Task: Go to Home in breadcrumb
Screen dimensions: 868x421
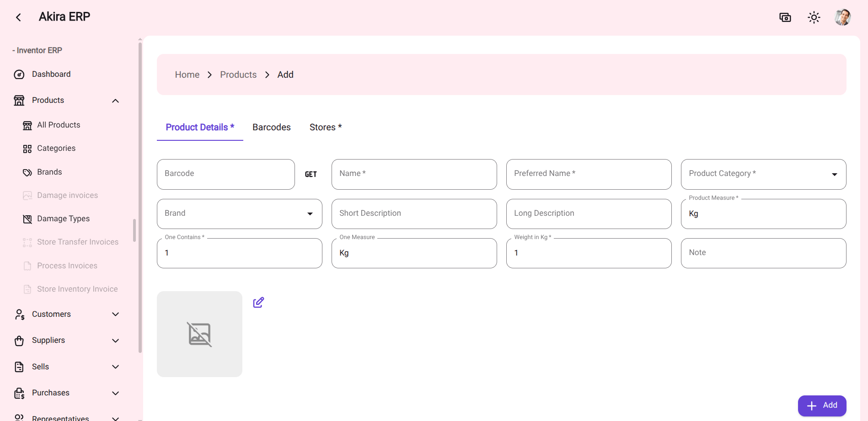Action: point(187,75)
